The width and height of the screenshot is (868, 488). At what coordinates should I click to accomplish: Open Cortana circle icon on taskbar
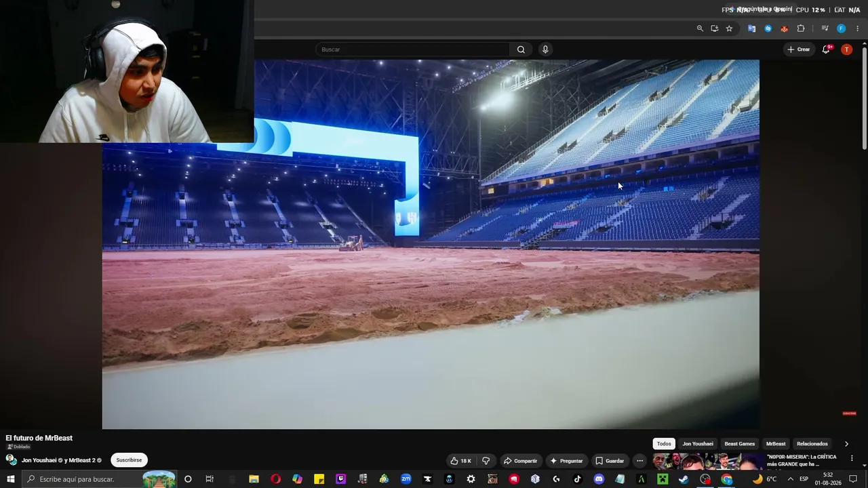(188, 479)
